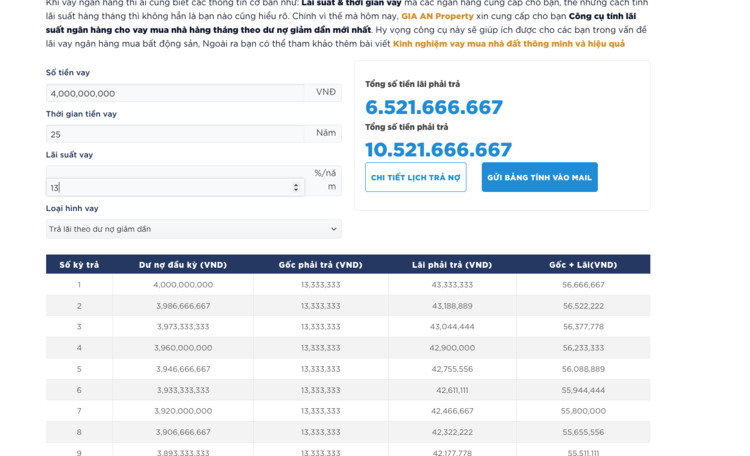The width and height of the screenshot is (750, 456).
Task: Select cell 3,986,666,667 in the table
Action: (x=183, y=306)
